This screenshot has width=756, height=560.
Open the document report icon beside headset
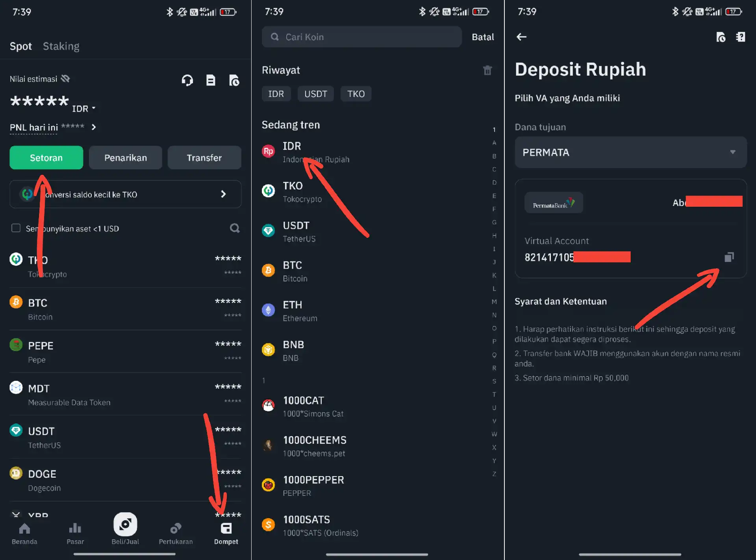point(211,80)
